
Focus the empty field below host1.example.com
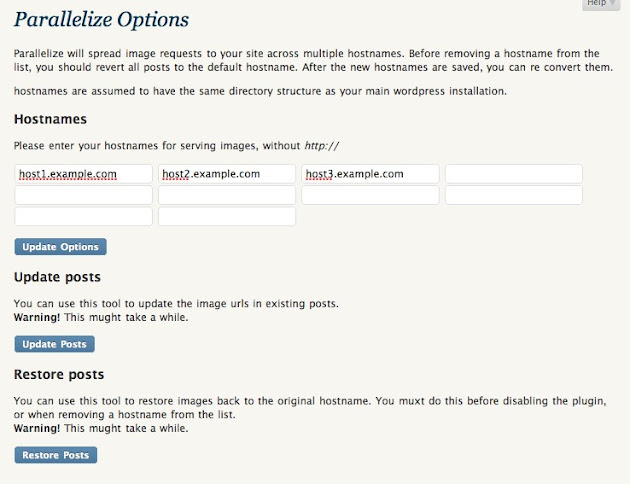pyautogui.click(x=84, y=195)
